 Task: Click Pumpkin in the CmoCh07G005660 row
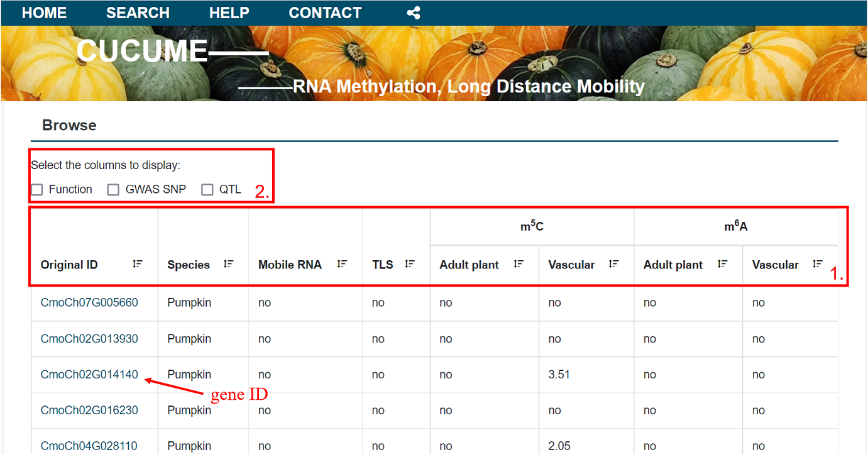(189, 303)
